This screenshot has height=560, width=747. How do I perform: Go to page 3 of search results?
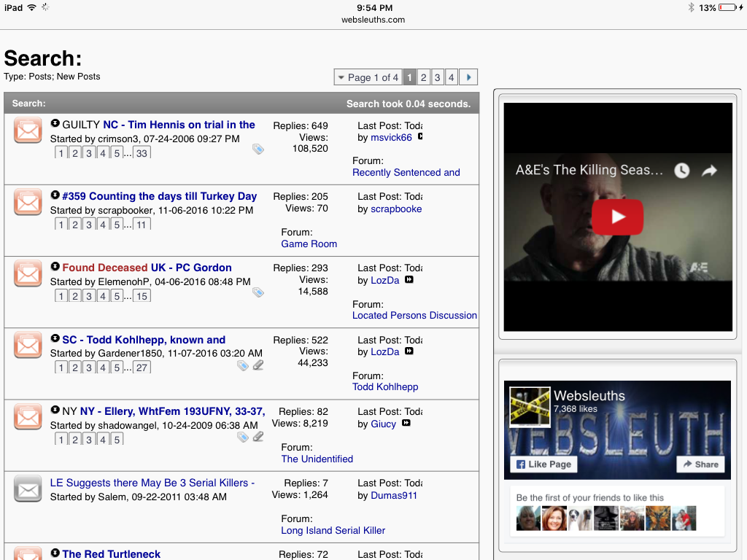[x=437, y=77]
